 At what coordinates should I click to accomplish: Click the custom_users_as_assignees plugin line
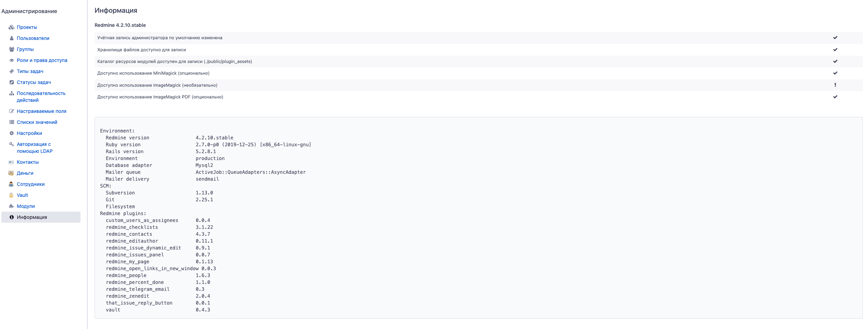coord(158,220)
